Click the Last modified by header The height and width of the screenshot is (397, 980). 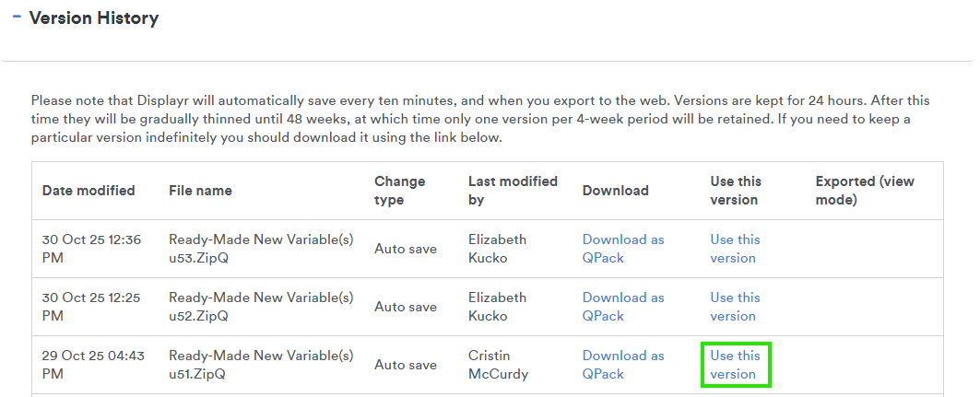pyautogui.click(x=513, y=191)
